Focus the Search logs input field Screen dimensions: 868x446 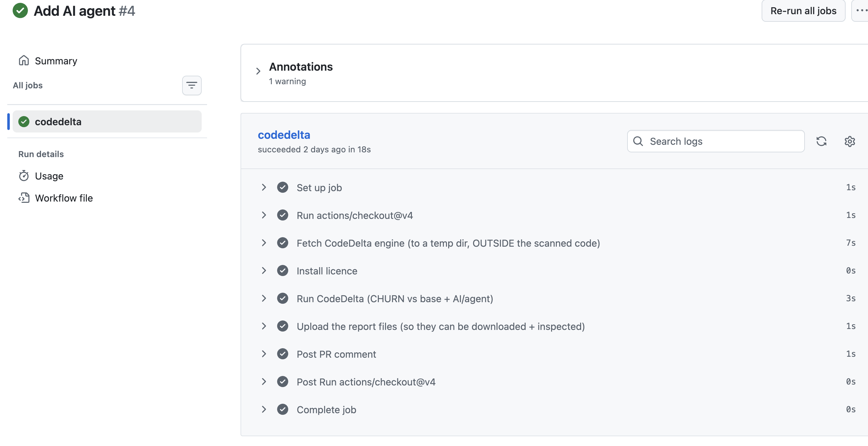tap(716, 141)
